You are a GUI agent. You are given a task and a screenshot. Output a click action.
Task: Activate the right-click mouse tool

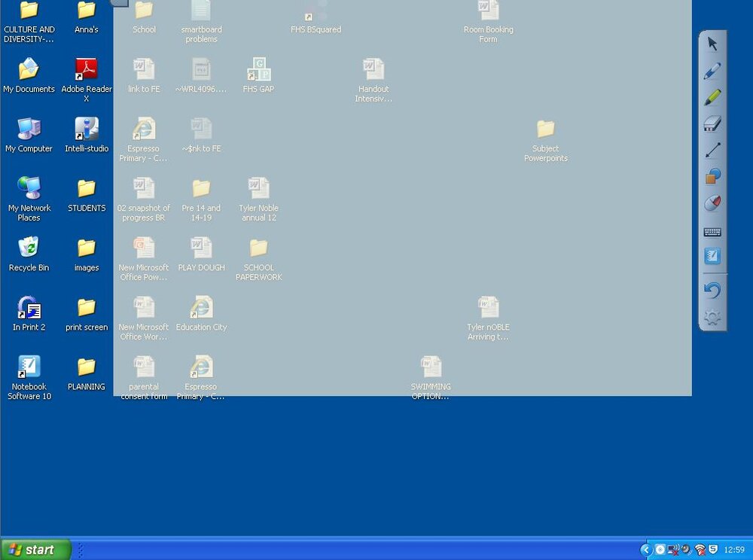pos(712,202)
